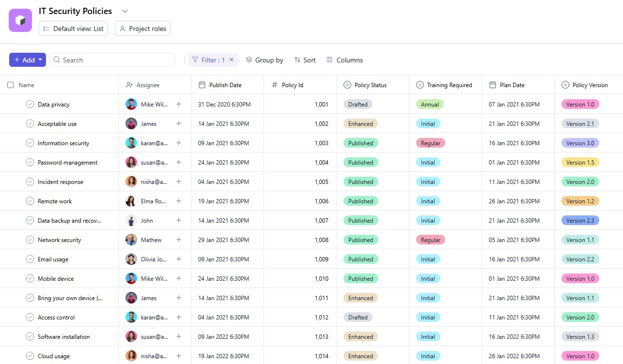This screenshot has width=623, height=364.
Task: Click Olivia Jo avatar in Email usage row
Action: click(131, 259)
